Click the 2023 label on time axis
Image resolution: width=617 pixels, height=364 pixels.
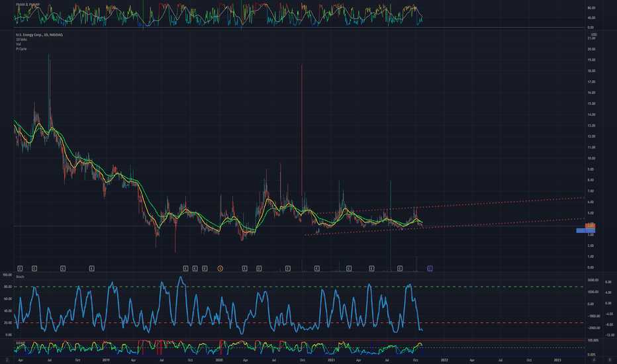[557, 360]
